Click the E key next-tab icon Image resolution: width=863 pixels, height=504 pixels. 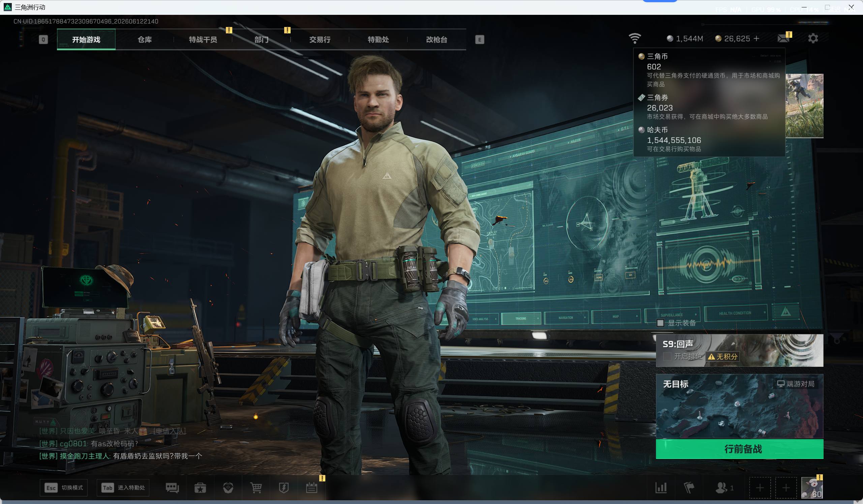coord(479,40)
